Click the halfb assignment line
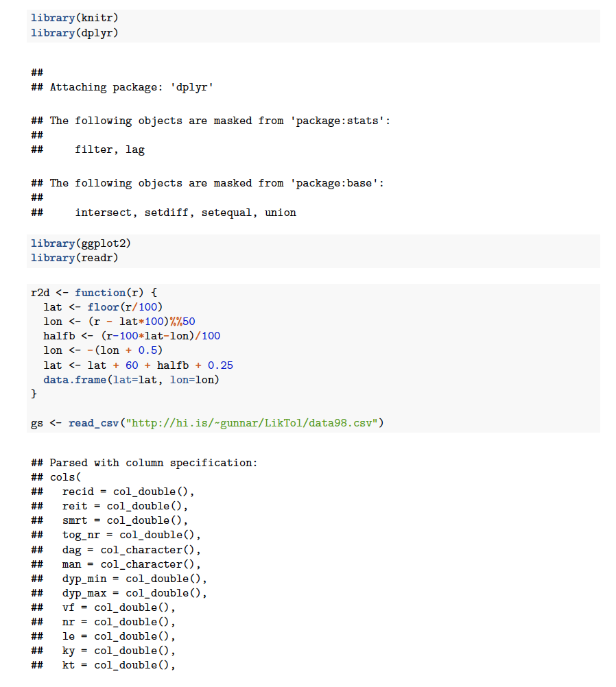Viewport: 616px width, 687px height. coord(132,336)
